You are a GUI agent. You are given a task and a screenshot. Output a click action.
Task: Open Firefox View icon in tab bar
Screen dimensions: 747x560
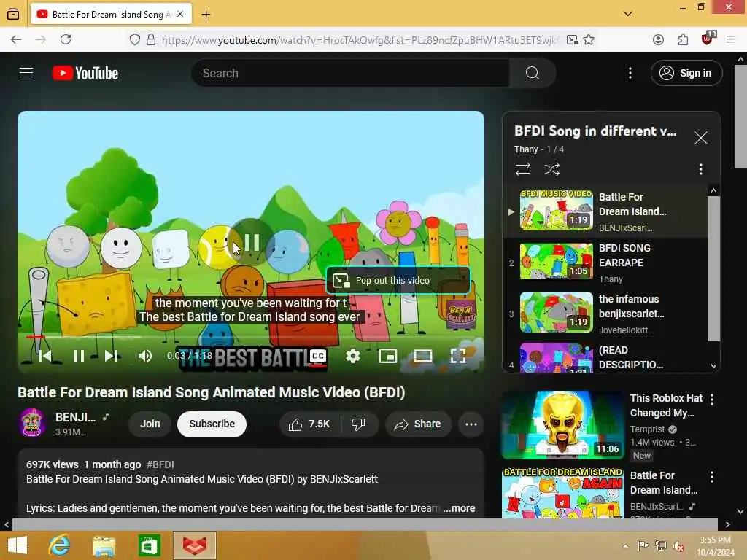[13, 15]
